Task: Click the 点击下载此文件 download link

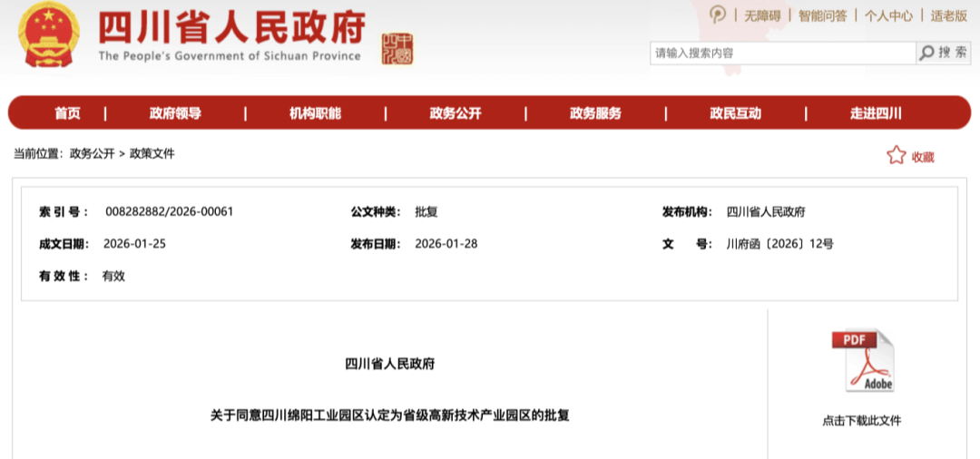Action: click(862, 421)
